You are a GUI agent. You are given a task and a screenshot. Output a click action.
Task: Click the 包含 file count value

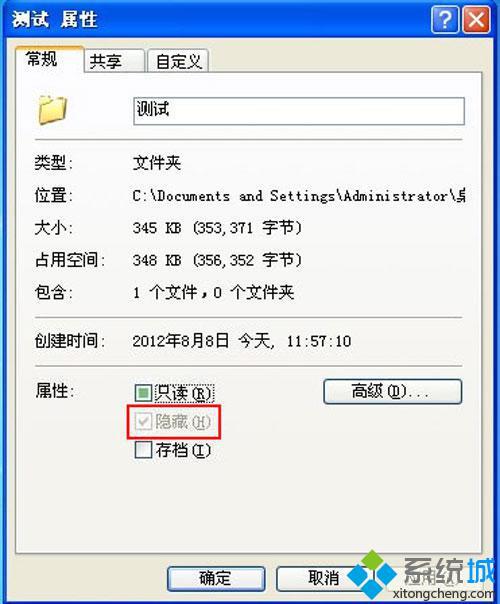coord(213,293)
